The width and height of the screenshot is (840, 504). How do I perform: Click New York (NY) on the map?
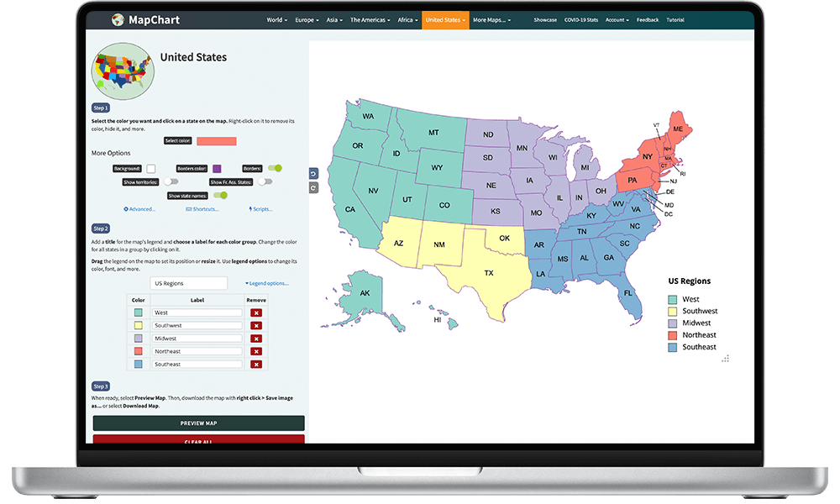(647, 157)
